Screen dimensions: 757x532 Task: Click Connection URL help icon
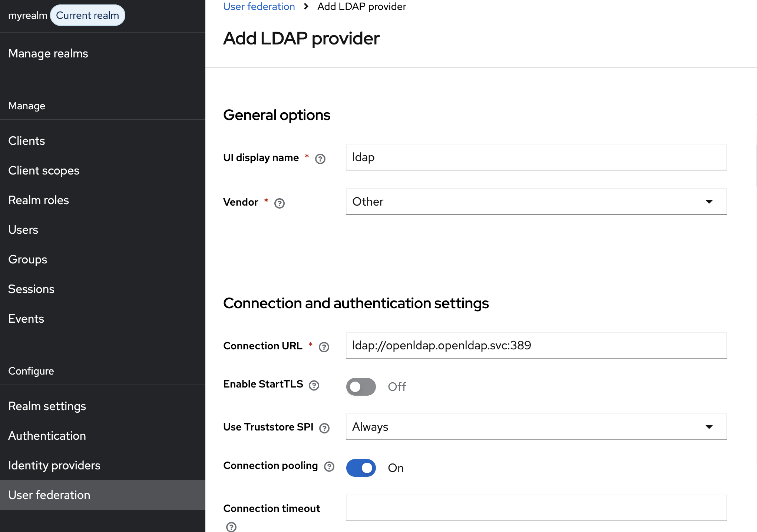(324, 347)
